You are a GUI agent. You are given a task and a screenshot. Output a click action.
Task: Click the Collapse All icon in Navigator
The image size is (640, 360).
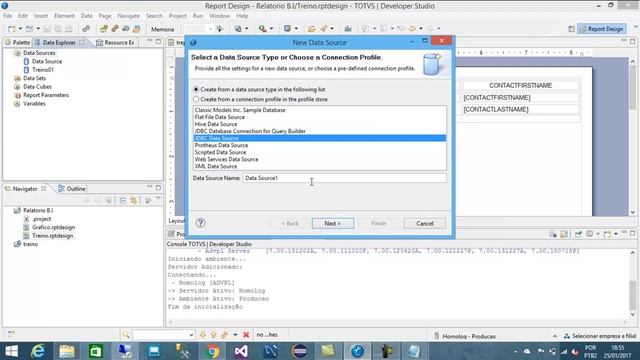click(123, 200)
